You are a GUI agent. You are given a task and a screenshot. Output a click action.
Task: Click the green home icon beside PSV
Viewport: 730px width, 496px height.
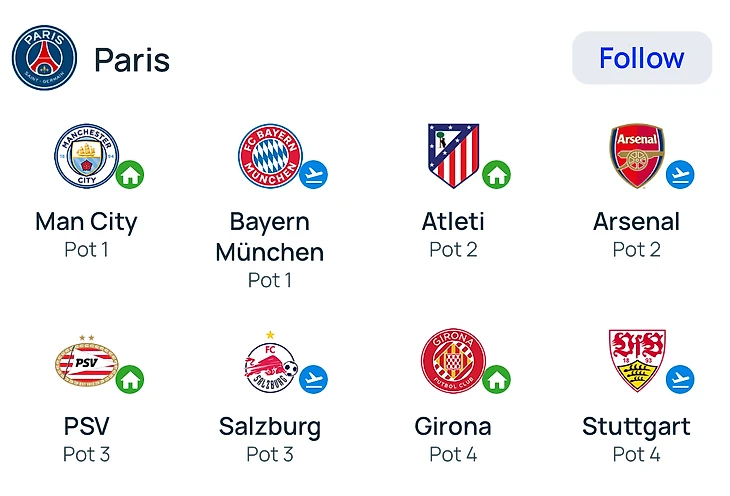click(x=130, y=380)
